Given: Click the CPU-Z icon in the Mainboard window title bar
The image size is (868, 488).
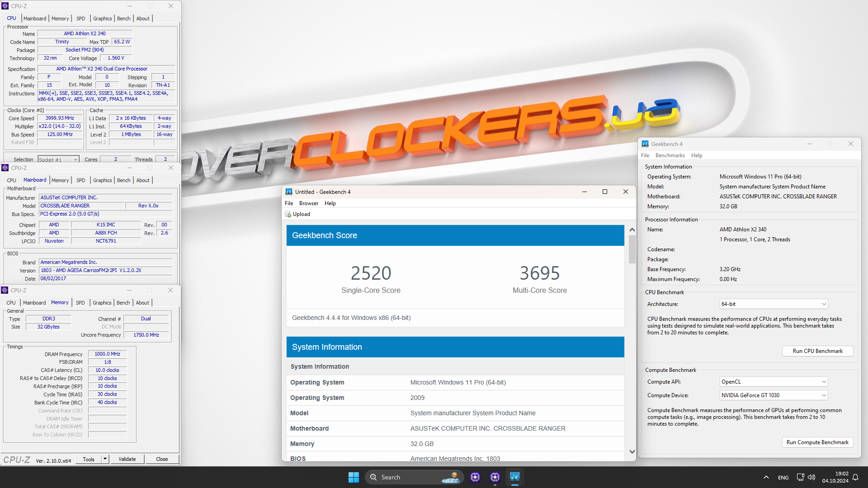Looking at the screenshot, I should point(5,168).
